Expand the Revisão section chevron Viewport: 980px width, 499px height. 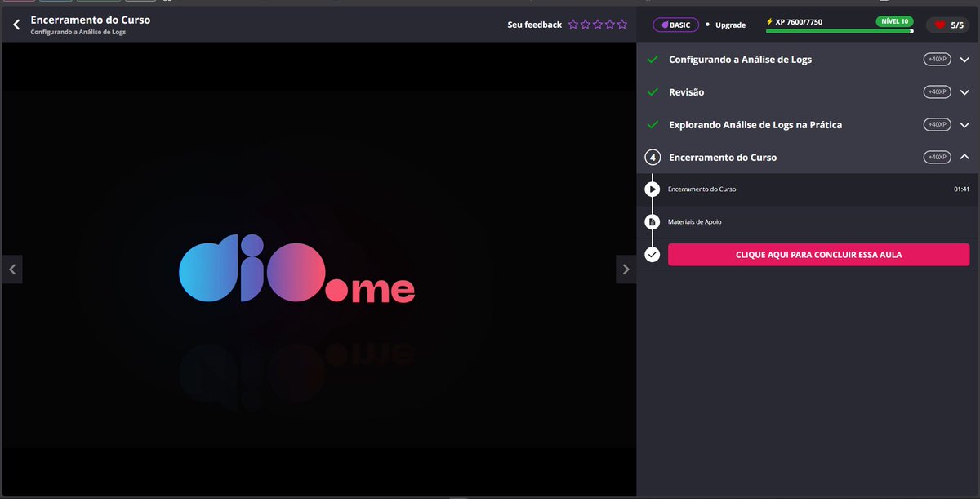[x=964, y=92]
